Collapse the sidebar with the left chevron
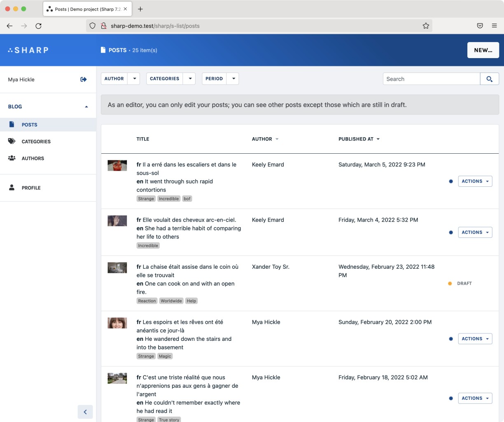This screenshot has width=504, height=422. 85,412
